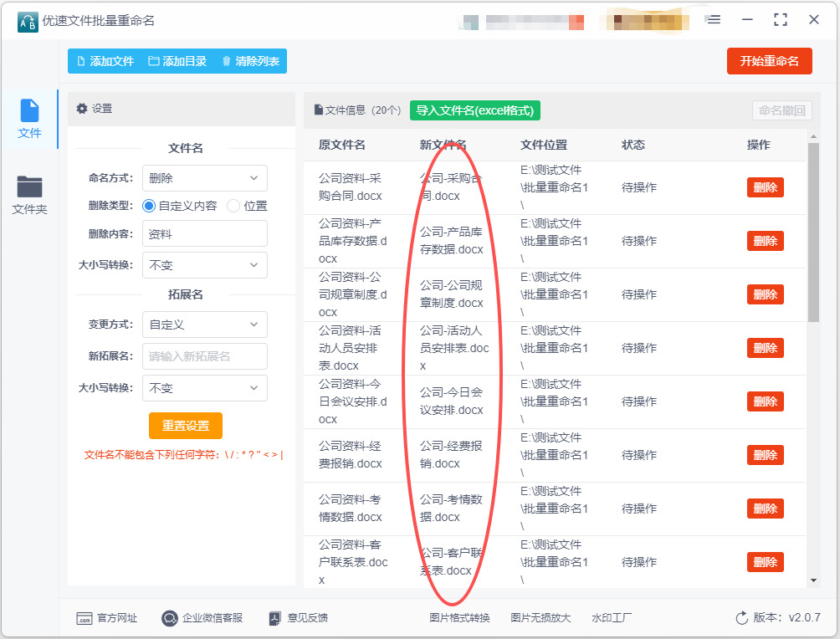
Task: Open the hamburger menu in title bar
Action: tap(714, 19)
